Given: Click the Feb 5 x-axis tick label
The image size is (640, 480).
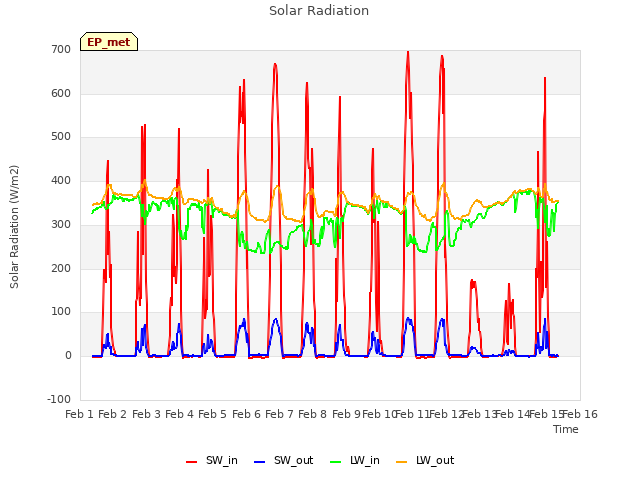Looking at the screenshot, I should (212, 414).
